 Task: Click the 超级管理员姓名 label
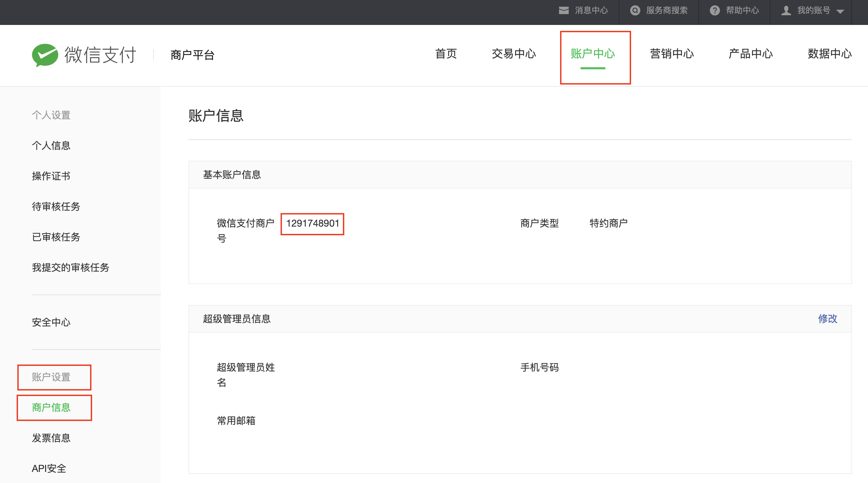(246, 375)
